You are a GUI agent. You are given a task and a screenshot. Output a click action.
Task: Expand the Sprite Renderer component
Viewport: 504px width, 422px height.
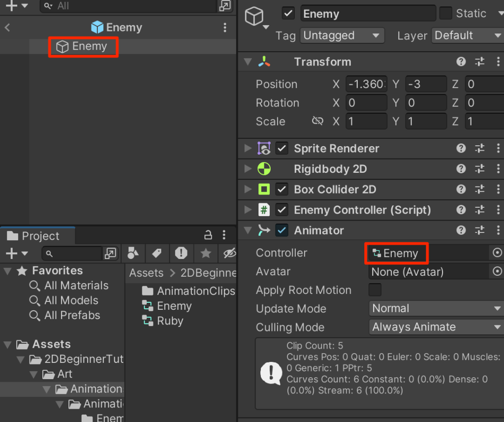pyautogui.click(x=248, y=148)
